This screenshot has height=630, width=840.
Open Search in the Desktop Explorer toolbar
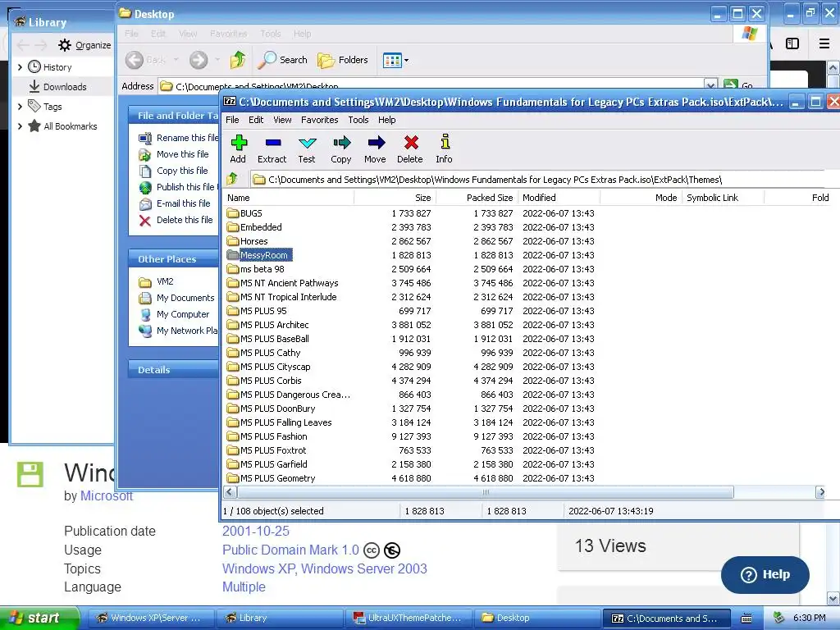point(282,60)
